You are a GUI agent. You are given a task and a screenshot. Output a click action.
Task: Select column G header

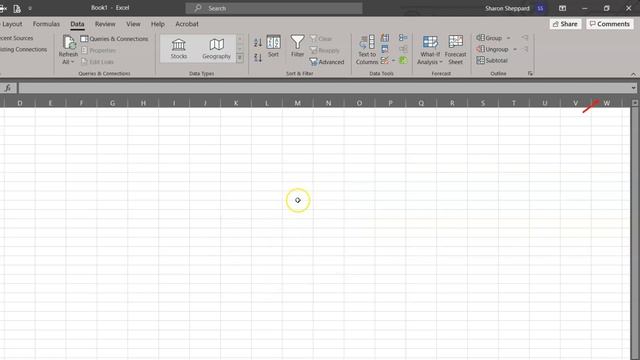click(112, 103)
